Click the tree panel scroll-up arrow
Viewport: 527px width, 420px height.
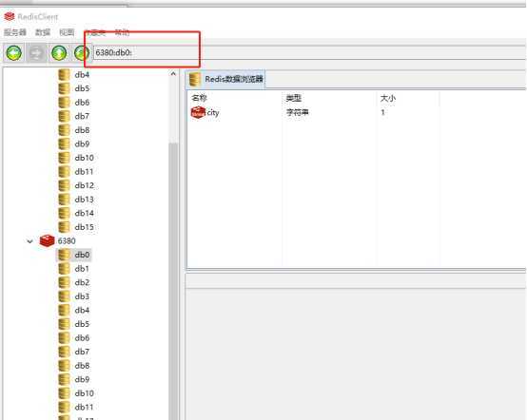[x=173, y=73]
